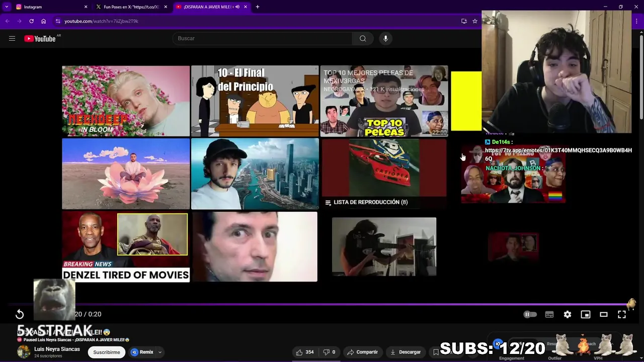Toggle the autoplay switch

point(530,314)
